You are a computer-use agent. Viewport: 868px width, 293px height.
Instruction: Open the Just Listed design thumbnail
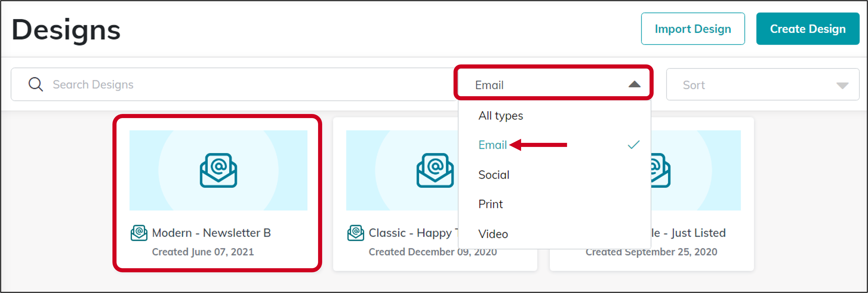click(x=696, y=170)
